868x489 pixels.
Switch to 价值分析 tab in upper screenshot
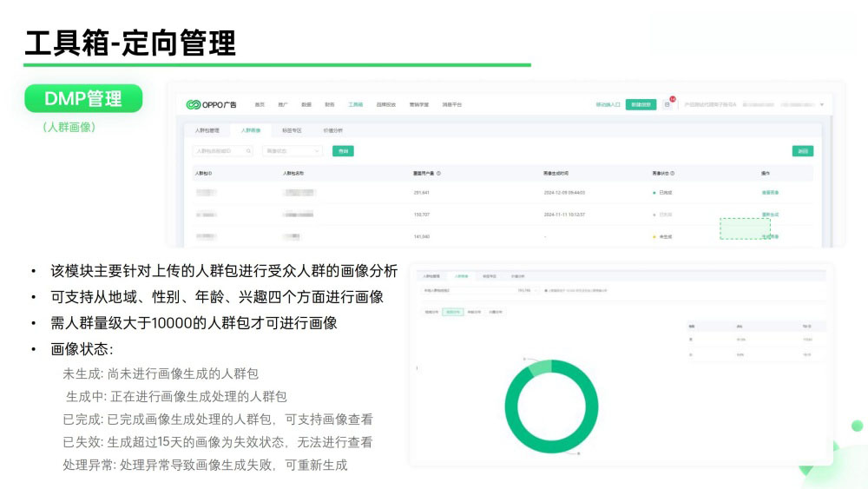click(x=333, y=130)
